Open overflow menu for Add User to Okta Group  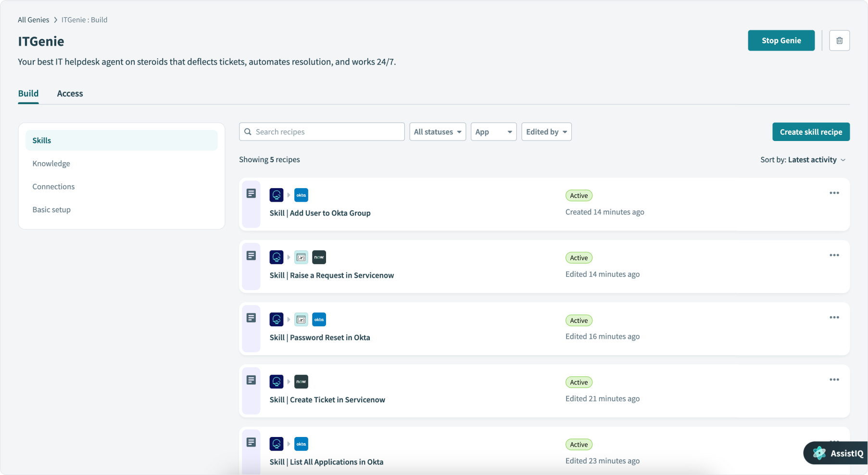834,193
